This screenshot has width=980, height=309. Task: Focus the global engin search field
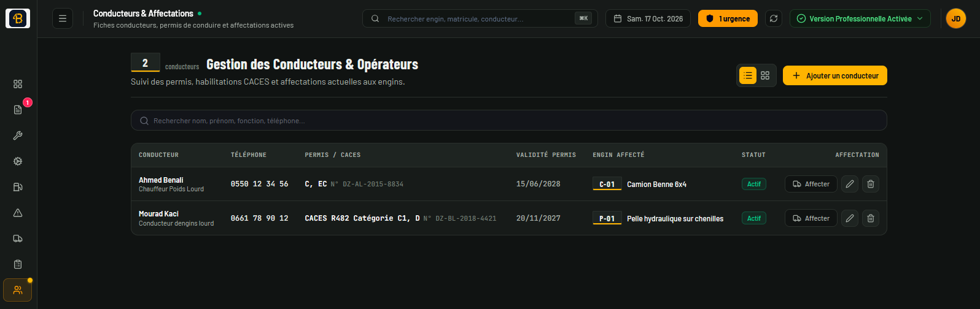click(480, 18)
